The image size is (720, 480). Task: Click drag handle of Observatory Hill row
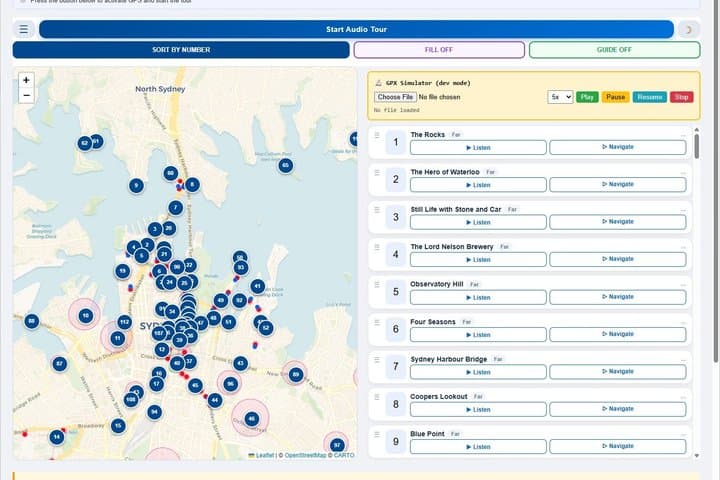coord(377,285)
